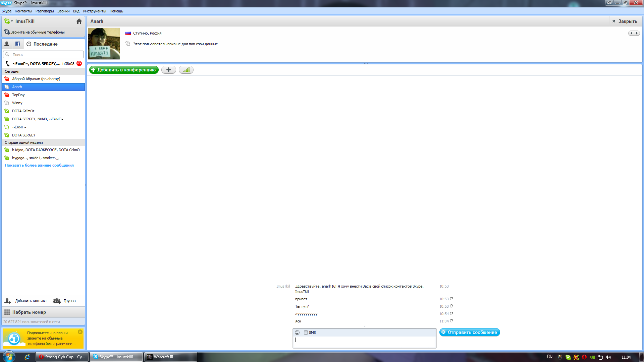
Task: Click the Opera tray icon
Action: point(584,357)
